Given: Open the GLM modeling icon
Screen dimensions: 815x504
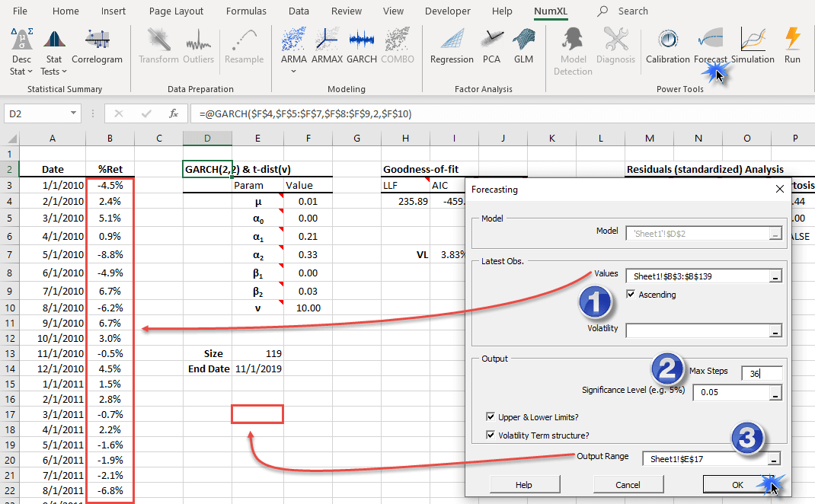Looking at the screenshot, I should click(x=523, y=46).
